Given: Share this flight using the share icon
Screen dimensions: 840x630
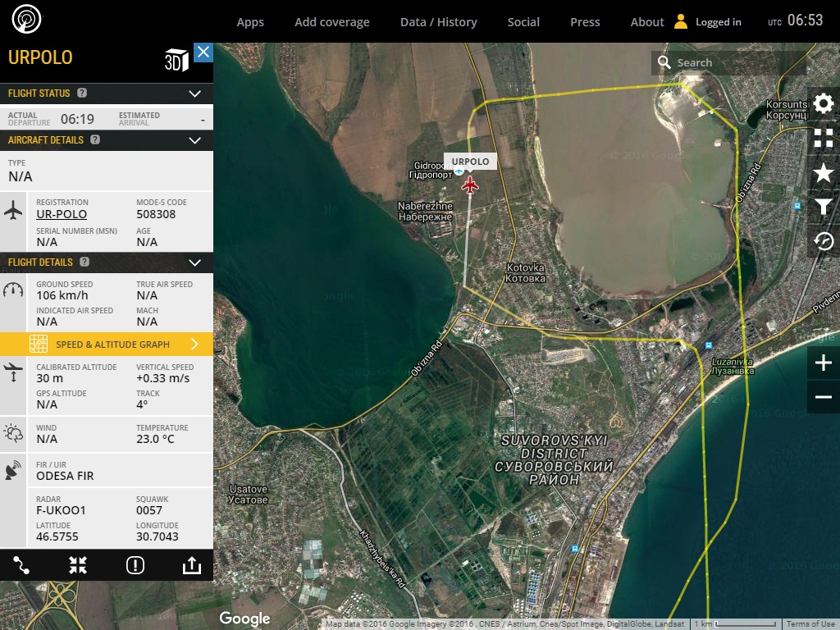Looking at the screenshot, I should click(191, 565).
